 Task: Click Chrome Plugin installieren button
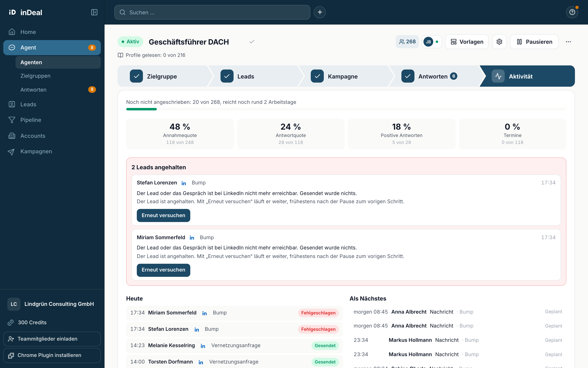pyautogui.click(x=52, y=355)
